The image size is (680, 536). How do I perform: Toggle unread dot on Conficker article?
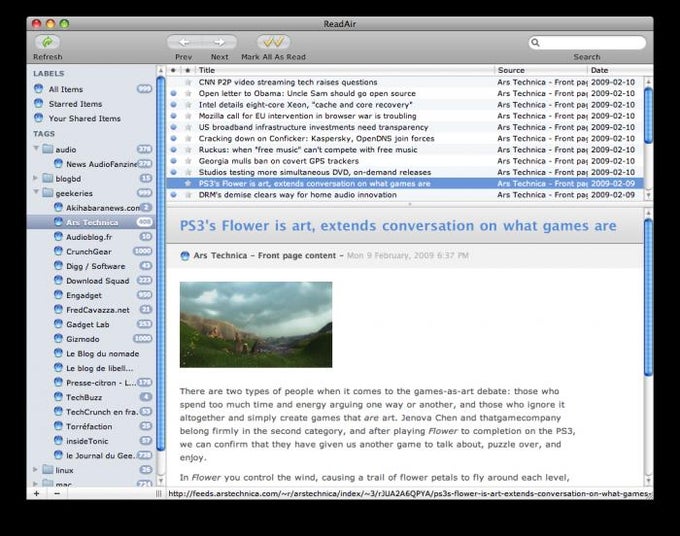(173, 138)
